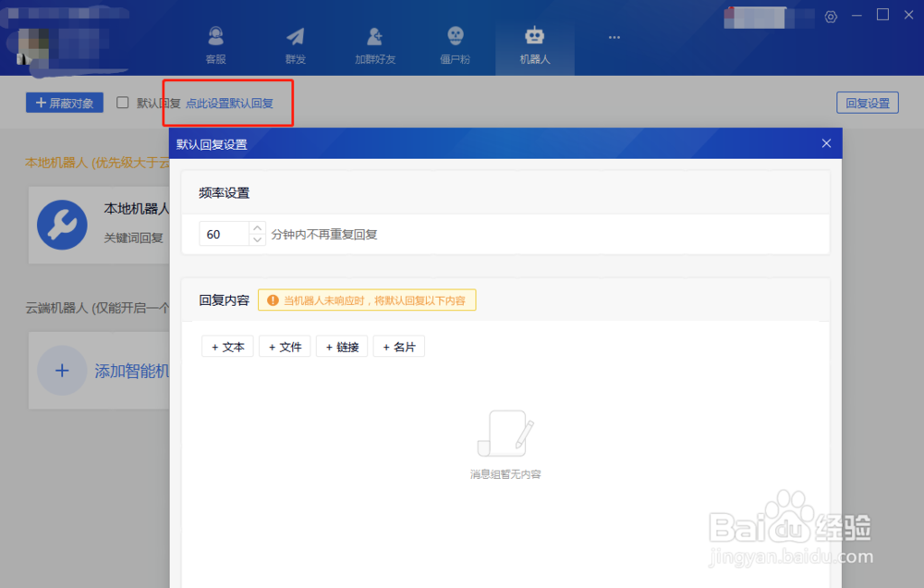Add a file via the 文件 button

(x=285, y=346)
